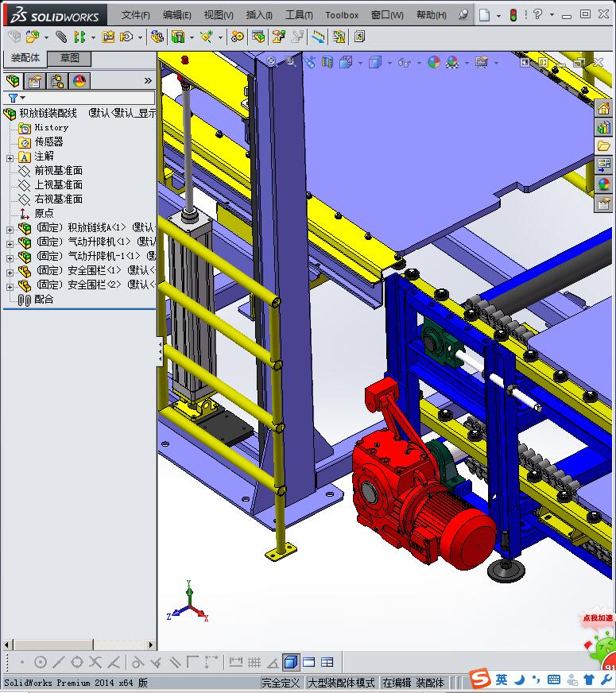
Task: Click the 点我加速 accelerator widget
Action: coord(598,618)
